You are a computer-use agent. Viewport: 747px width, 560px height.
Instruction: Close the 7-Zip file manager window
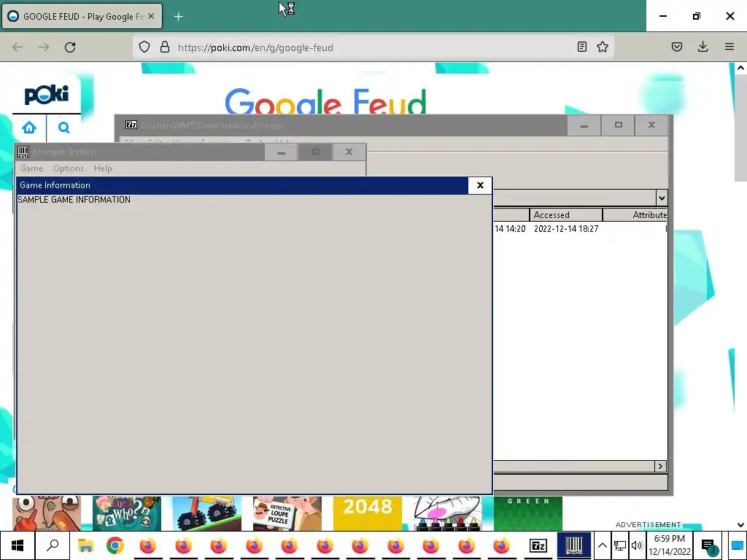pyautogui.click(x=651, y=125)
